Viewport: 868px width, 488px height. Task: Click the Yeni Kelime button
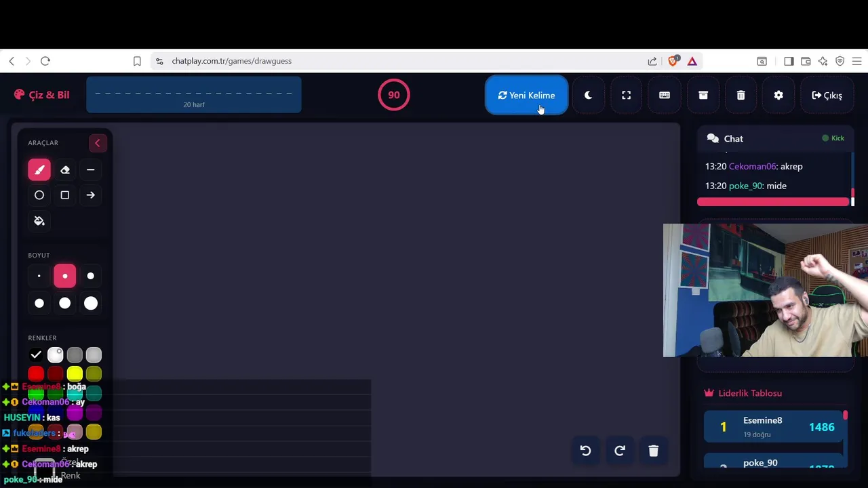pyautogui.click(x=526, y=96)
